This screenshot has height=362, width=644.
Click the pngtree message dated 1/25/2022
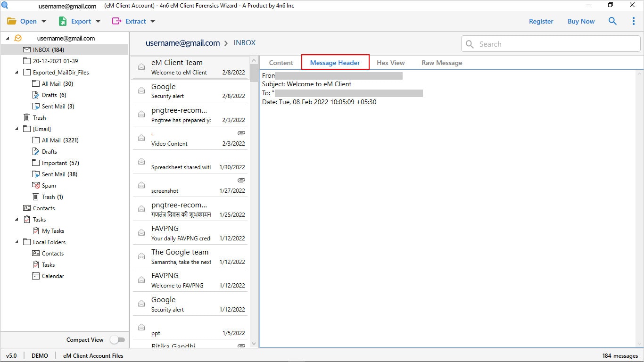point(190,209)
